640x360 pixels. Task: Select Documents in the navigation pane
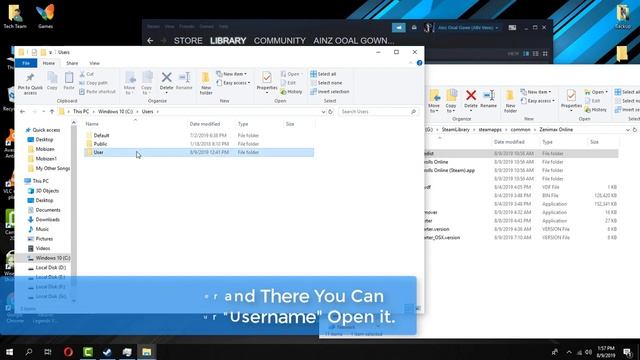[48, 210]
